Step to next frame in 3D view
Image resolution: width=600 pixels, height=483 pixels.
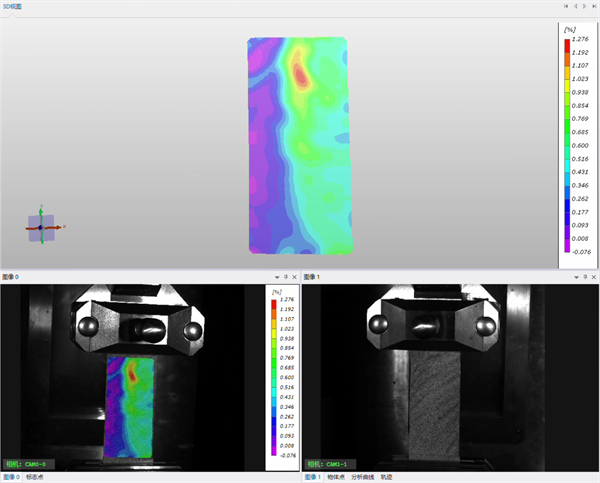[x=585, y=6]
